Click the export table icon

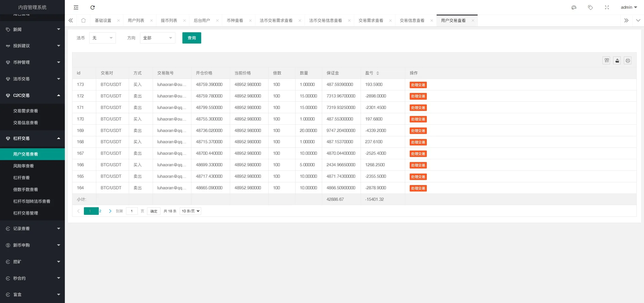click(x=617, y=60)
